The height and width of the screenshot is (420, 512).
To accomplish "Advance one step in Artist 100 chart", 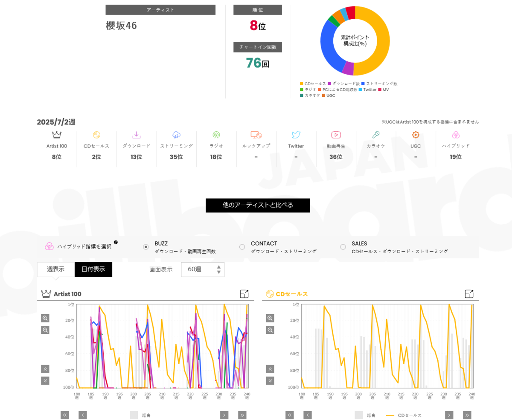I will pos(224,415).
